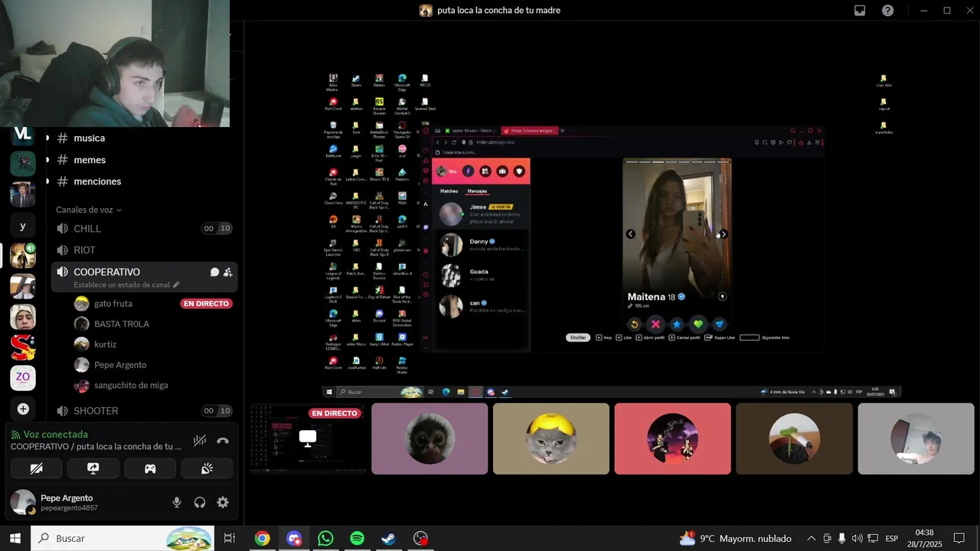Click the Tinder shield safety icon
This screenshot has width=980, height=551.
519,171
